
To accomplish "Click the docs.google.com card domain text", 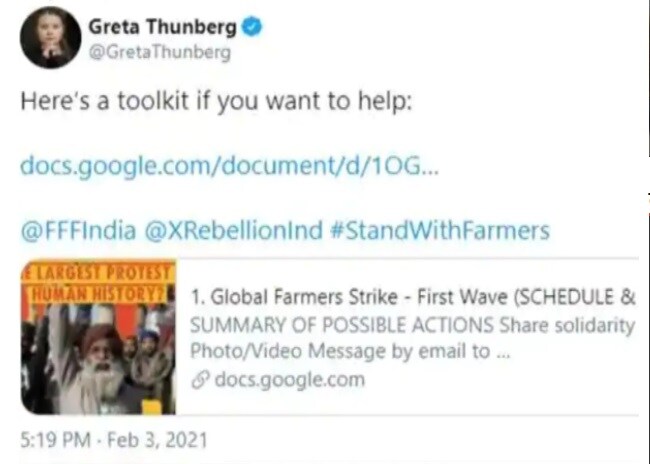I will (x=290, y=380).
